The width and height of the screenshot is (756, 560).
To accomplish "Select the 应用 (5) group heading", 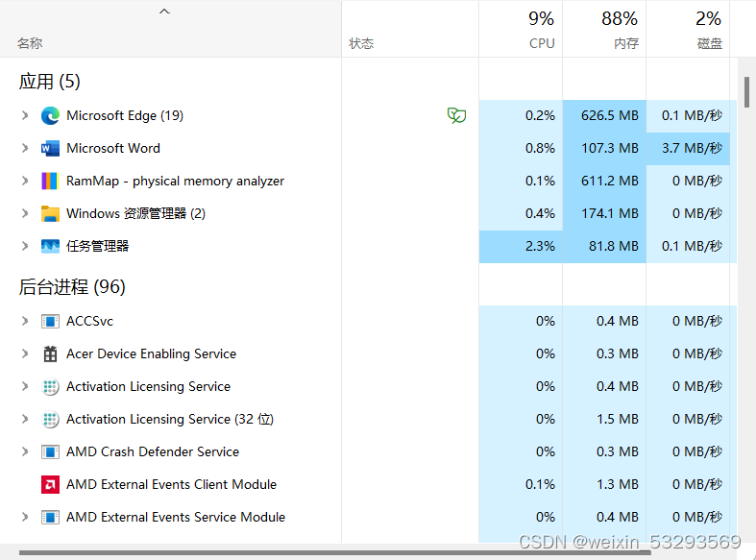I will tap(49, 82).
